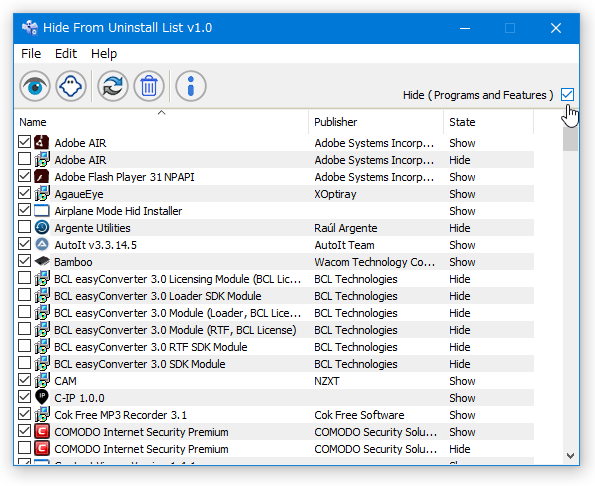Click the trash can delete icon
This screenshot has width=595, height=486.
coord(149,86)
